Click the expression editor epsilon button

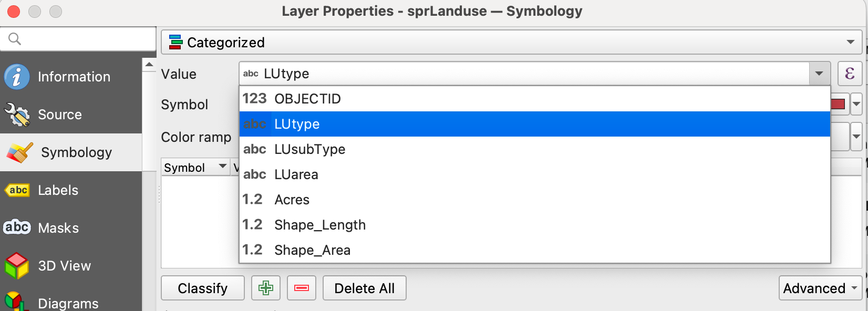pyautogui.click(x=849, y=74)
